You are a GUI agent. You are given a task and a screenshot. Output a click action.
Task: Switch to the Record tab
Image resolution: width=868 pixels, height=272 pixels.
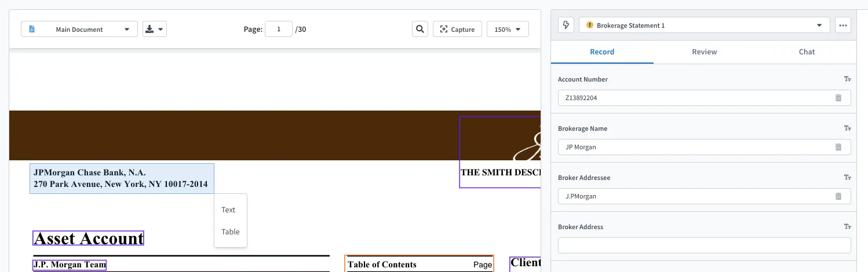coord(602,52)
